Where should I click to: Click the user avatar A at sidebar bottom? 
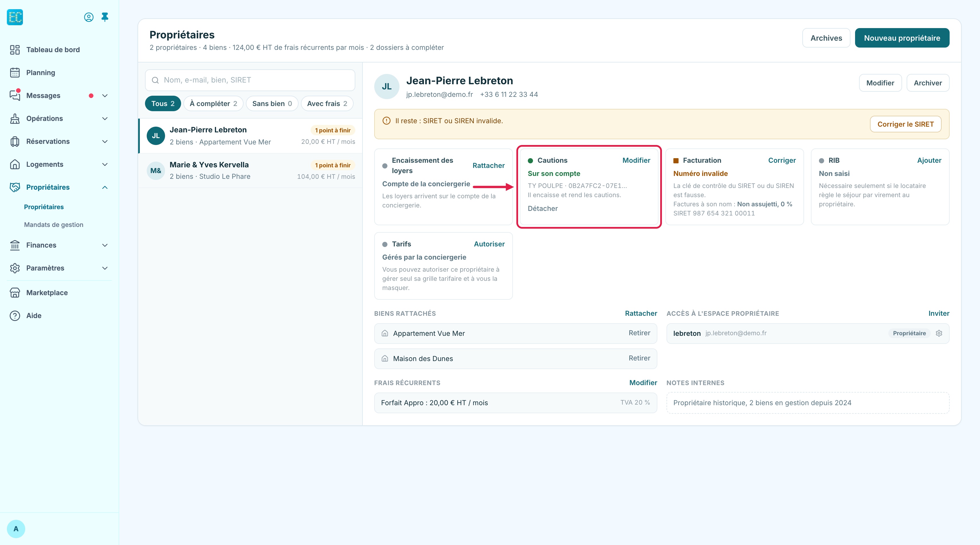(x=16, y=529)
